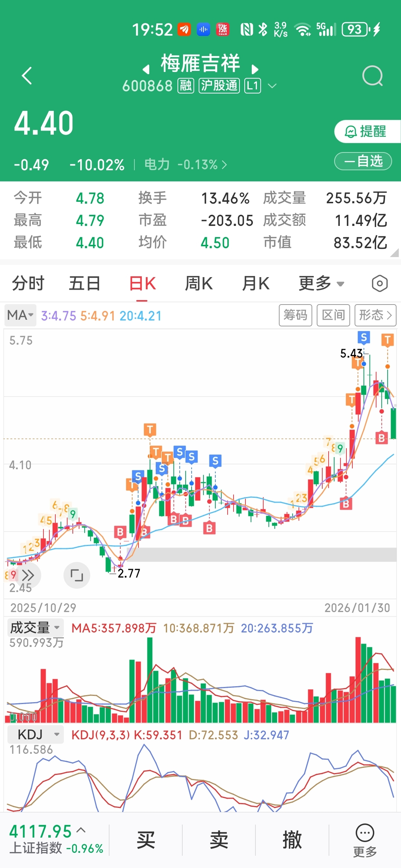
Task: Tap the 沪股通 badge
Action: (x=219, y=86)
